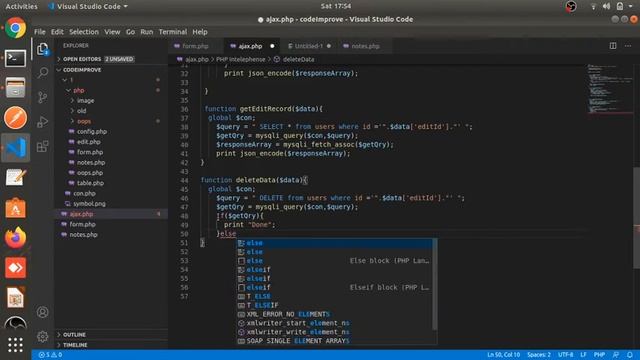Viewport: 640px width, 360px height.
Task: Open symbol.png in explorer
Action: 89,203
